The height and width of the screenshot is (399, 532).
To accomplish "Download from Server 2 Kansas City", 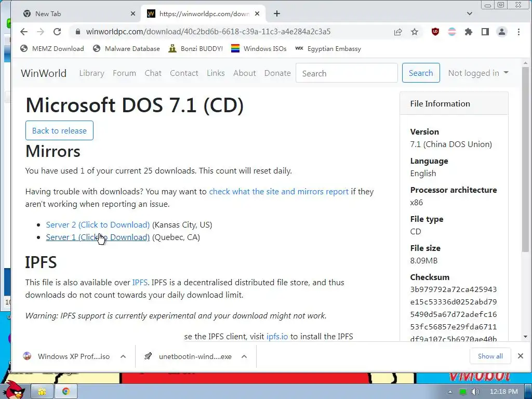I will coord(98,225).
